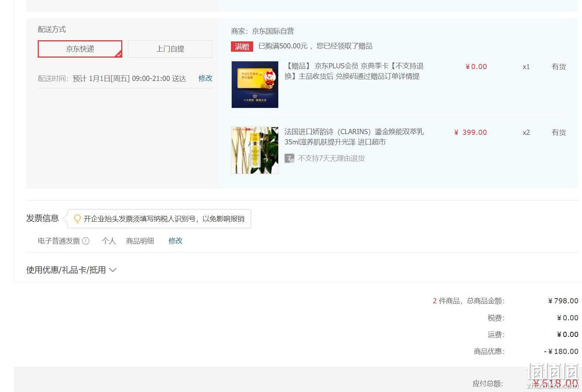Image resolution: width=582 pixels, height=392 pixels.
Task: Open the CLARINS product thumbnail
Action: 255,150
